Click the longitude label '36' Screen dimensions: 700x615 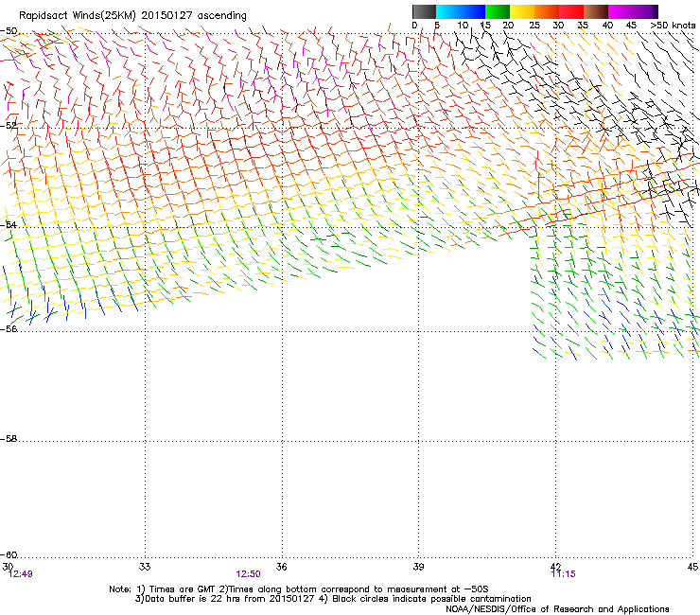tap(281, 567)
